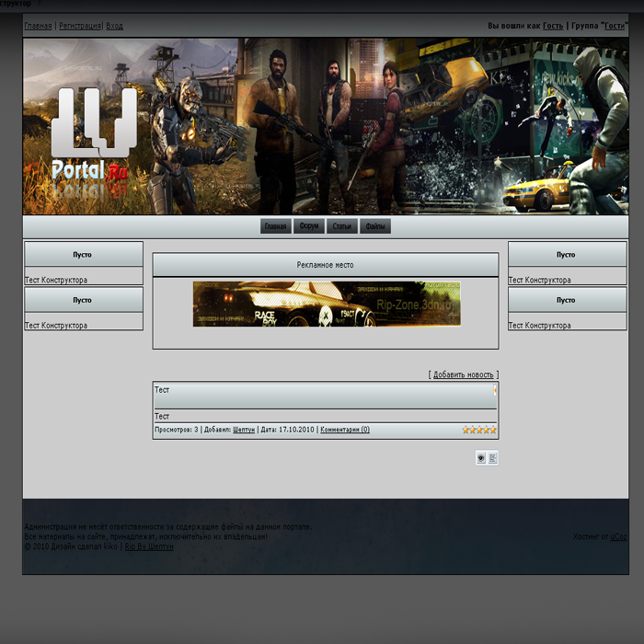
Task: Click the Добавить новость link
Action: 464,374
